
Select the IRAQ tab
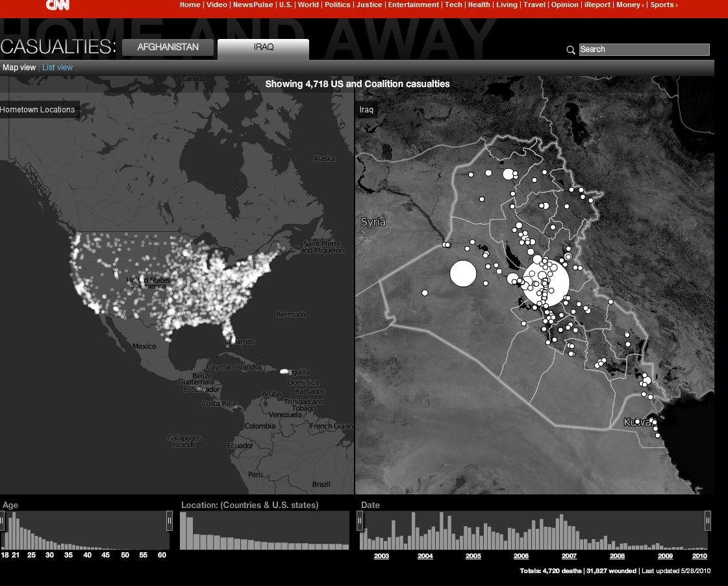pyautogui.click(x=263, y=47)
